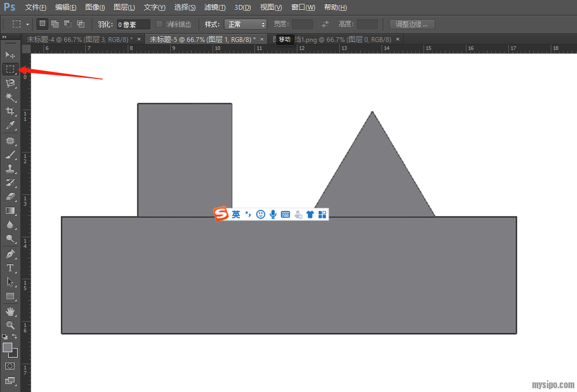
Task: Open the foreground color swatch
Action: pos(8,347)
